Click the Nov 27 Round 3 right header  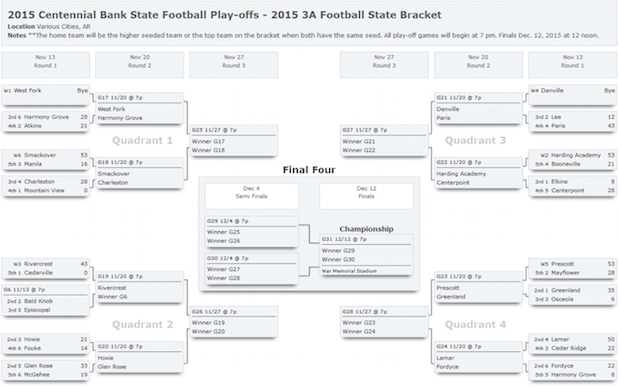pos(384,64)
